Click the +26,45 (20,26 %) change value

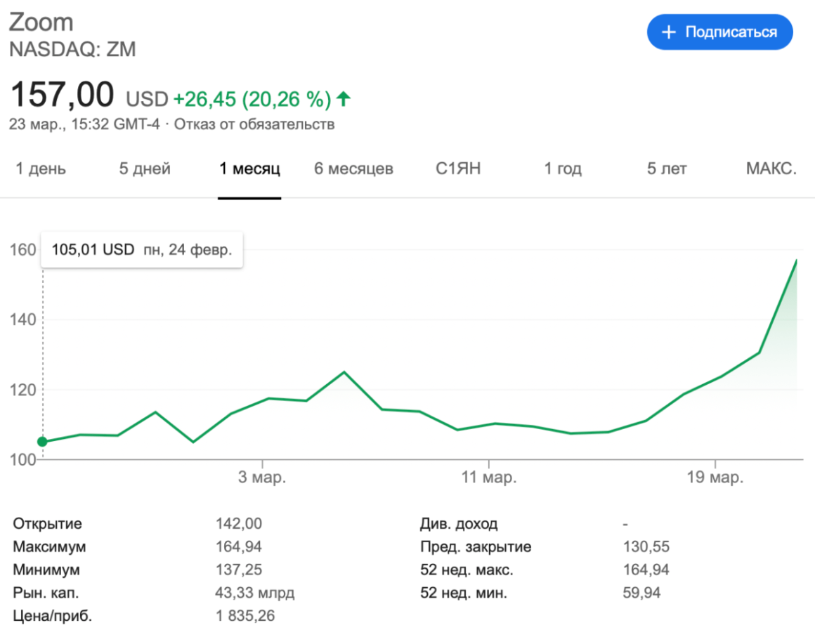[x=252, y=99]
